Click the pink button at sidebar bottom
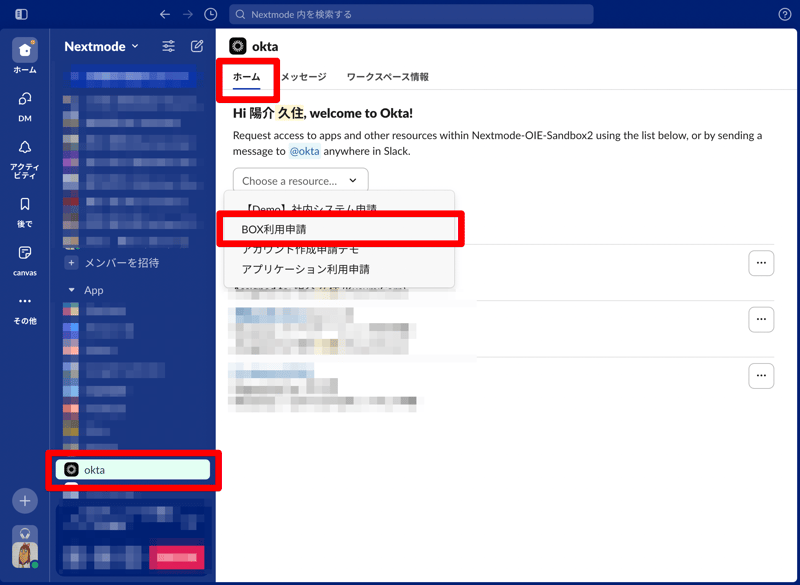This screenshot has height=585, width=800. [177, 557]
